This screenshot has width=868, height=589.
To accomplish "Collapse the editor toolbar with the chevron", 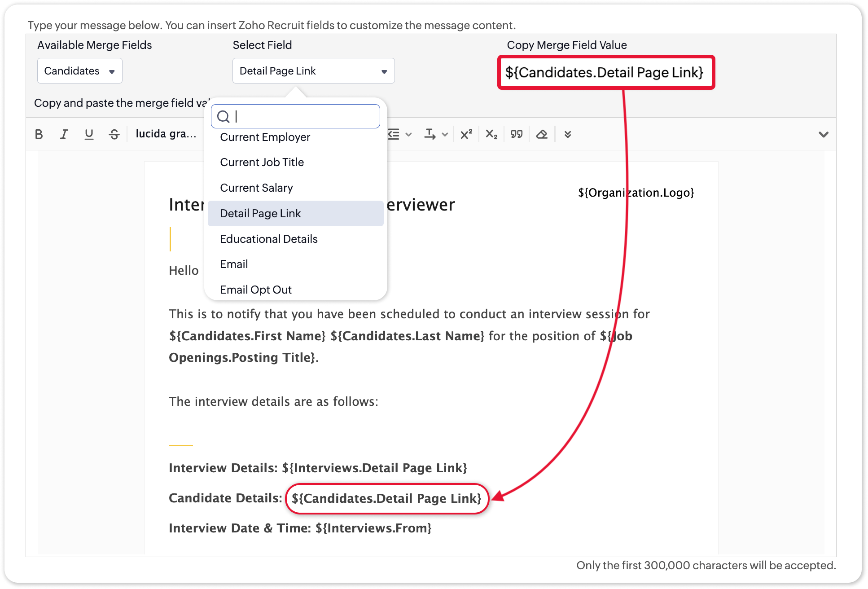I will (823, 134).
